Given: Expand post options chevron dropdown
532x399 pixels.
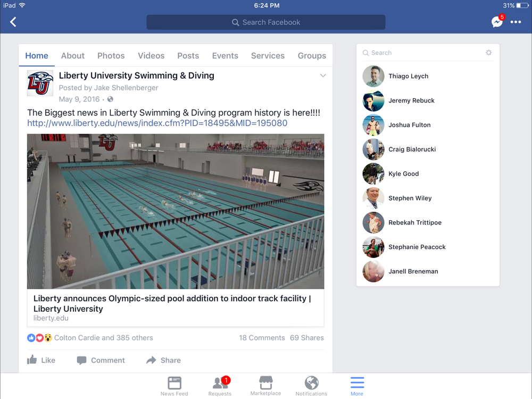Looking at the screenshot, I should coord(323,76).
